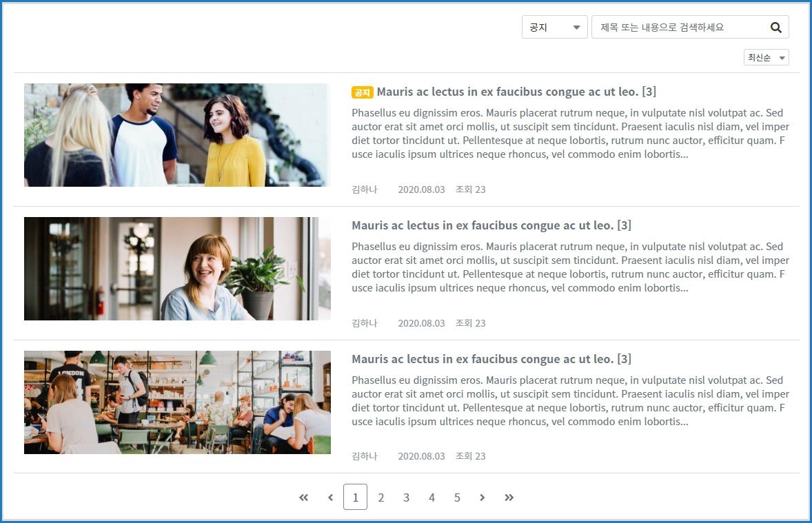812x523 pixels.
Task: Open the 공지 category dropdown
Action: click(x=554, y=28)
